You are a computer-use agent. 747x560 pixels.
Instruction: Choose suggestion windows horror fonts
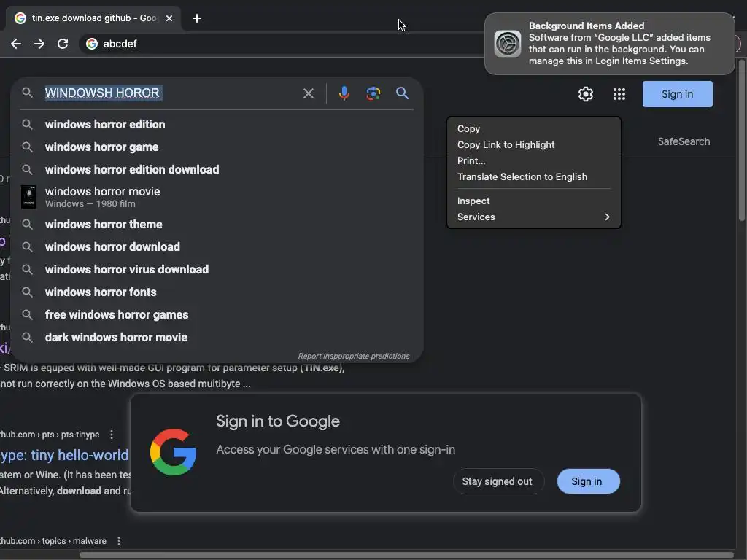click(x=217, y=292)
